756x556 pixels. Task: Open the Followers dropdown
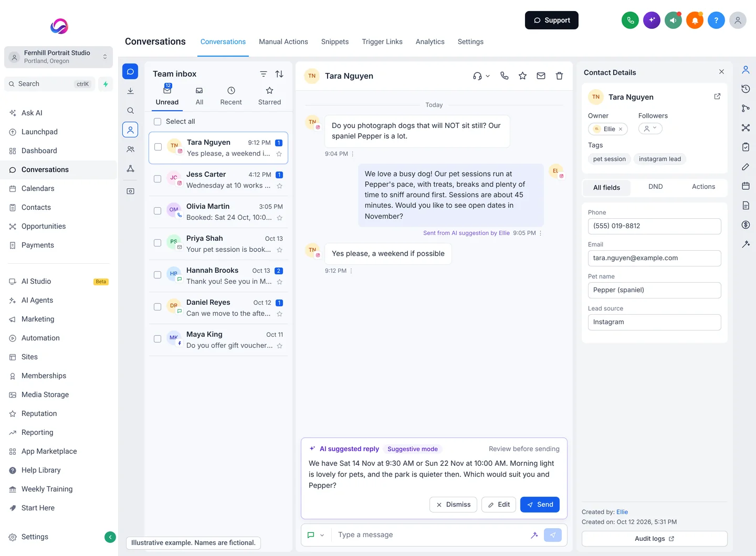[650, 129]
